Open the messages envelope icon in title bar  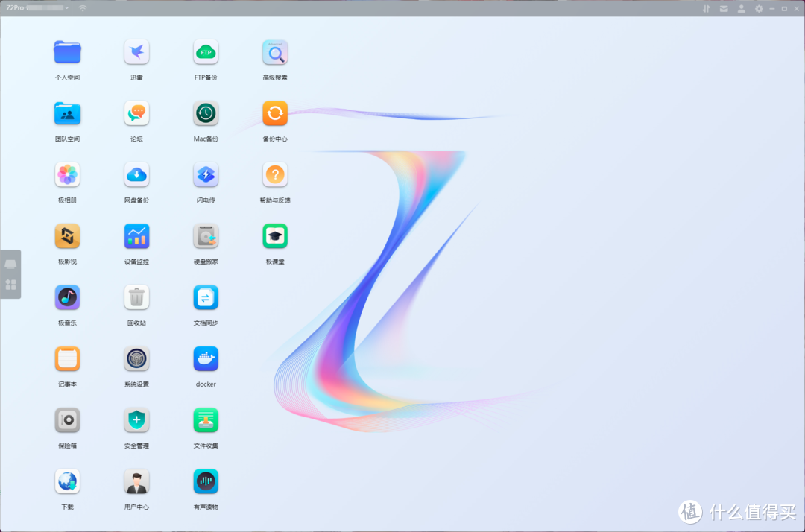tap(724, 8)
